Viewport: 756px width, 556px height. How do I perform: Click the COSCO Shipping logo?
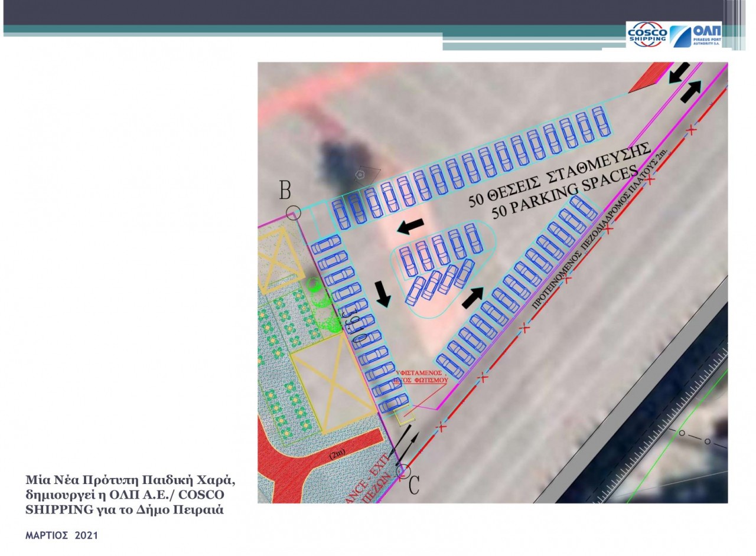647,34
